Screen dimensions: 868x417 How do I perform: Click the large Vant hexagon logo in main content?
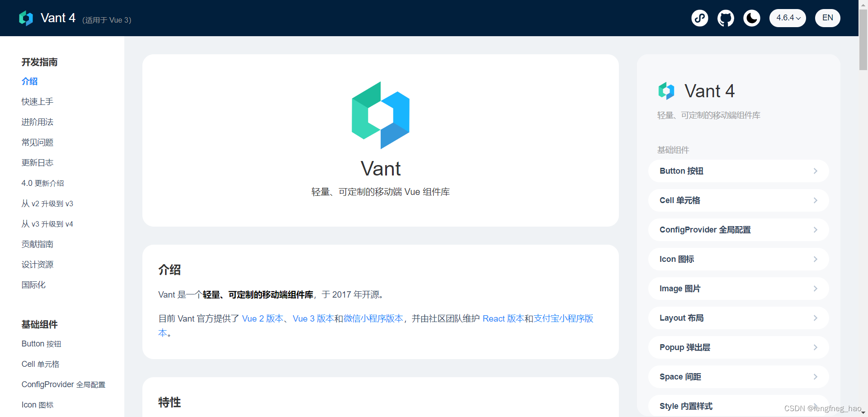(x=380, y=115)
